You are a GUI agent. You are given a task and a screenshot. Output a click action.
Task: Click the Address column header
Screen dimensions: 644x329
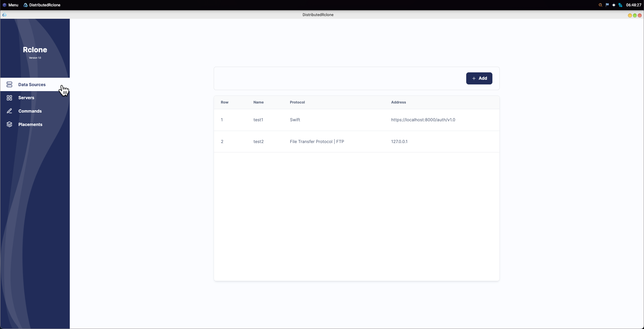398,103
